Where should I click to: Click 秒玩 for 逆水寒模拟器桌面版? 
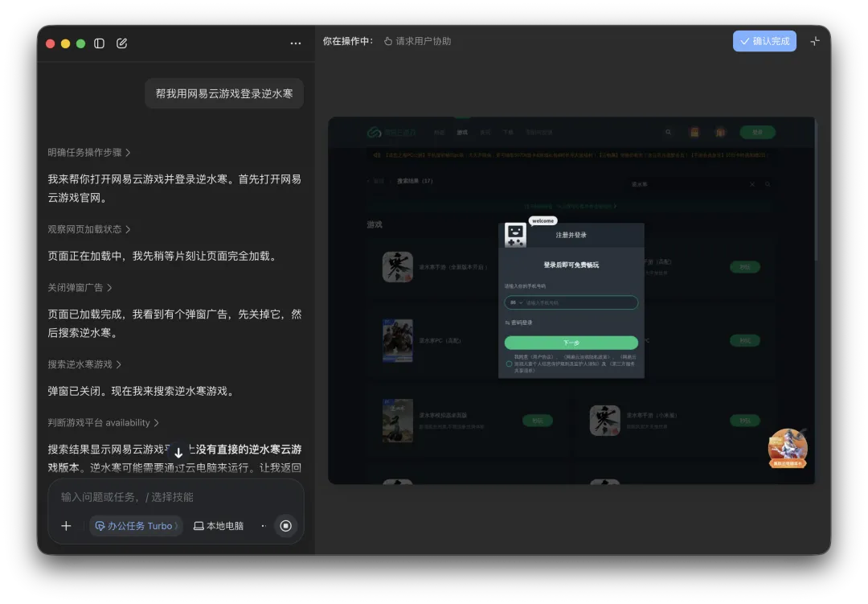(538, 421)
